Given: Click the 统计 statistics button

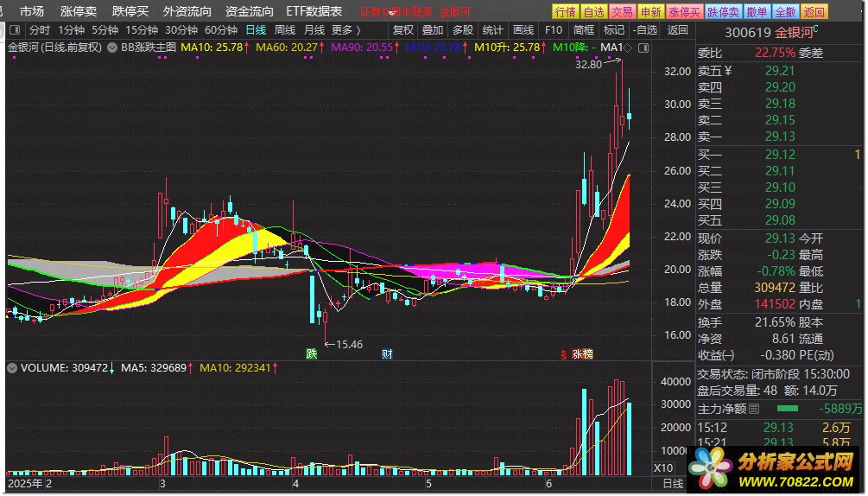Looking at the screenshot, I should click(x=492, y=30).
